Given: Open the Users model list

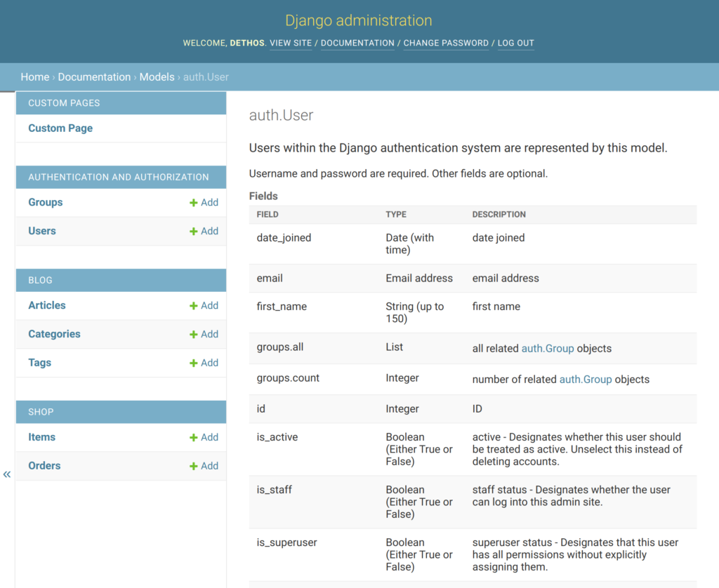Looking at the screenshot, I should pos(42,231).
